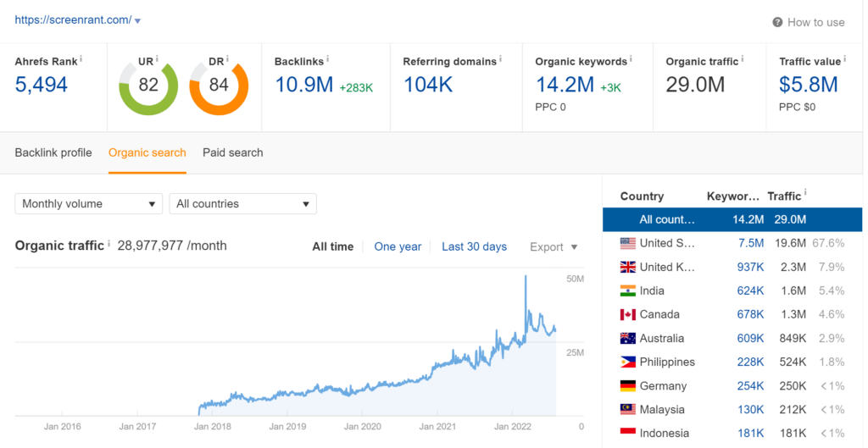Click the Malaysia flag icon

point(628,410)
